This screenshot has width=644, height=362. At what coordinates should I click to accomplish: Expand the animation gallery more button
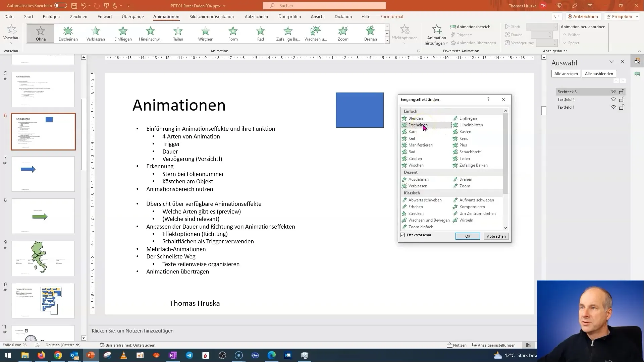[387, 40]
